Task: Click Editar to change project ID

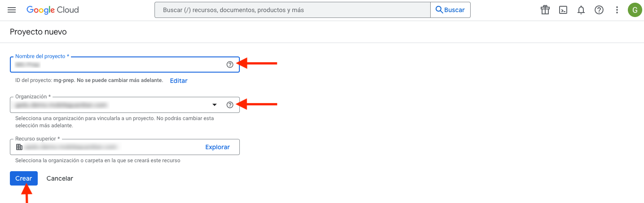Action: pos(178,81)
